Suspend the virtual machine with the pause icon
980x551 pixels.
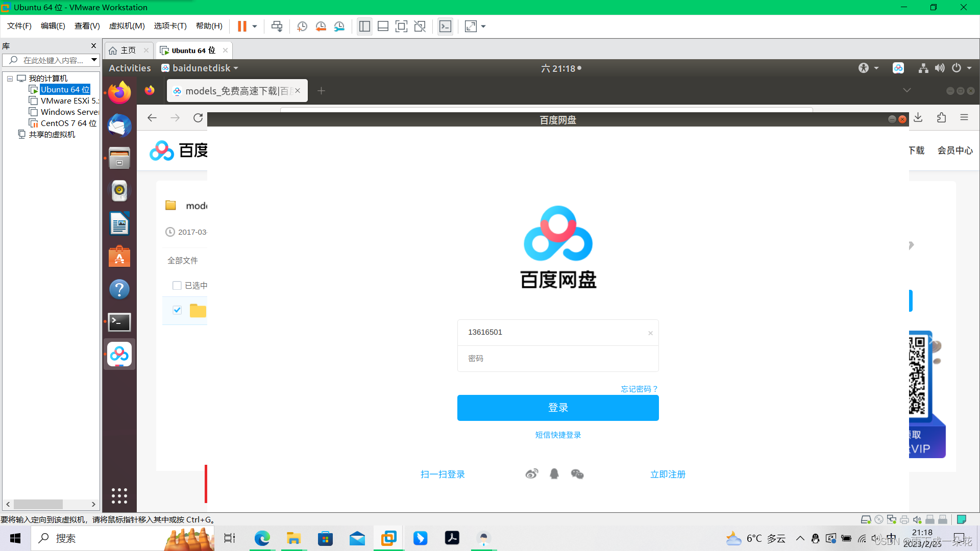241,26
